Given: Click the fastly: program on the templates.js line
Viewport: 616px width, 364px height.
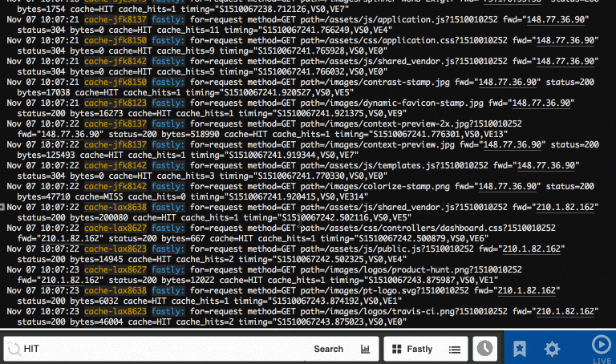Looking at the screenshot, I should click(x=168, y=165).
